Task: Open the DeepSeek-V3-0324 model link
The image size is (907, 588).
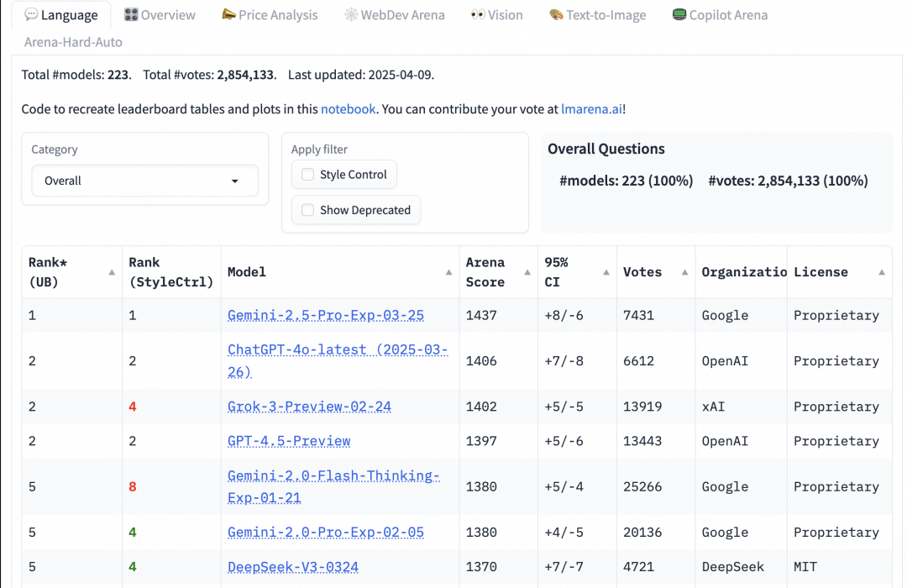Action: click(x=293, y=567)
